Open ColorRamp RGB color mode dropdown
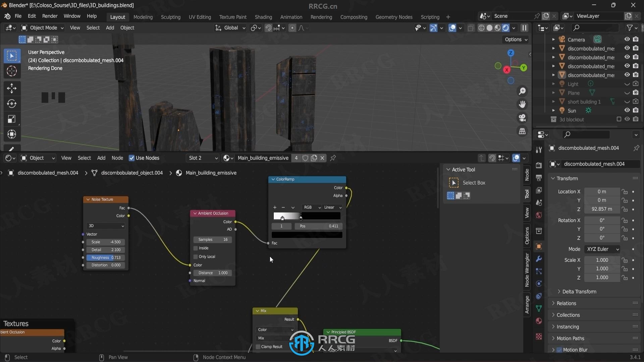Image resolution: width=644 pixels, height=362 pixels. coord(312,207)
